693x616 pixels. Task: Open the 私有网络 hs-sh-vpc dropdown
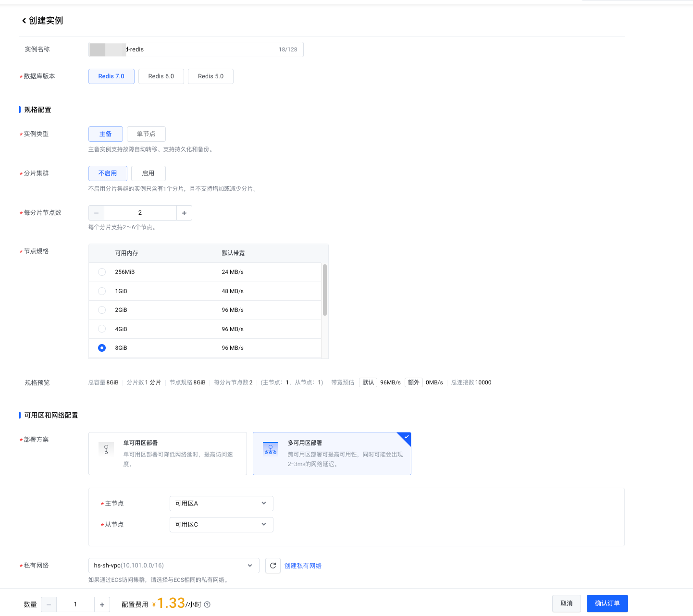(x=173, y=566)
